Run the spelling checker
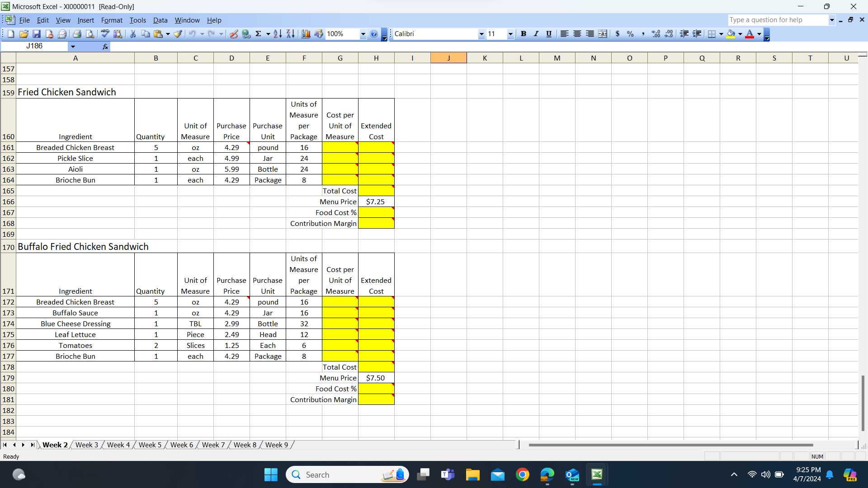Screen dimensions: 868x488 coord(104,34)
